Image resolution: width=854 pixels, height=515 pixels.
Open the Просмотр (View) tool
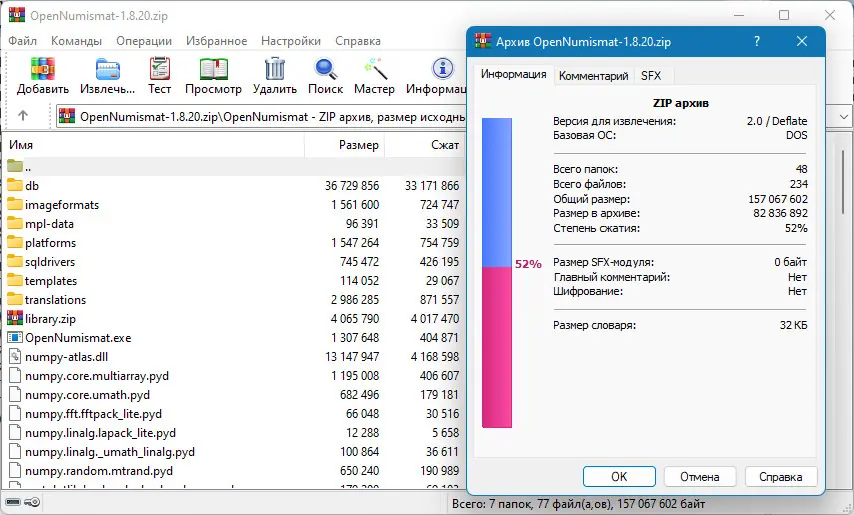click(214, 69)
